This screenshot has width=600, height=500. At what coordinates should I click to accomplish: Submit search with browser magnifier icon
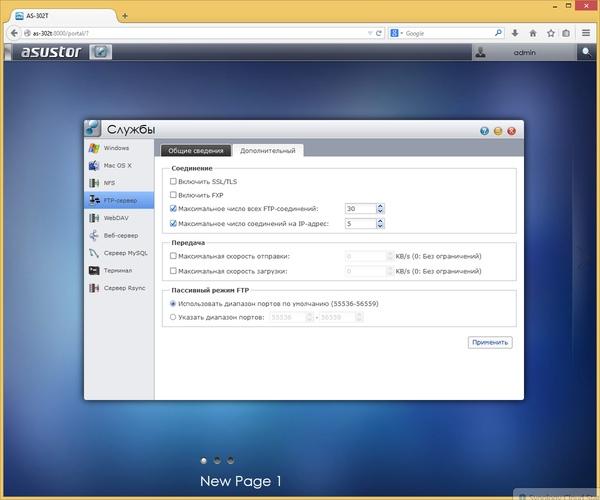click(x=498, y=33)
